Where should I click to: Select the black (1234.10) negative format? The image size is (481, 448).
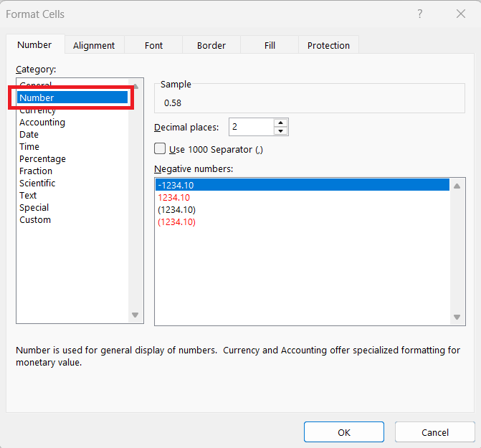303,210
